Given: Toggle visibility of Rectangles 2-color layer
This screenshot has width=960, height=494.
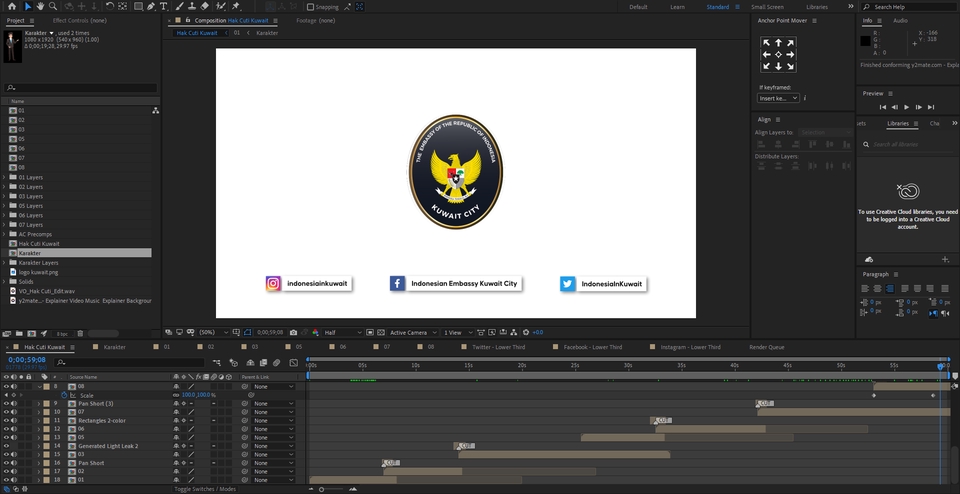Looking at the screenshot, I should (x=6, y=421).
